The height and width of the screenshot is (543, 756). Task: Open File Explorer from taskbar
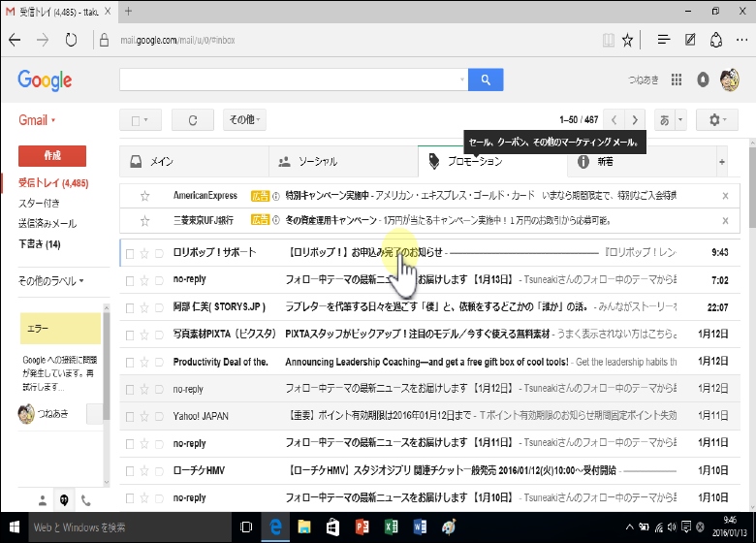pyautogui.click(x=304, y=527)
